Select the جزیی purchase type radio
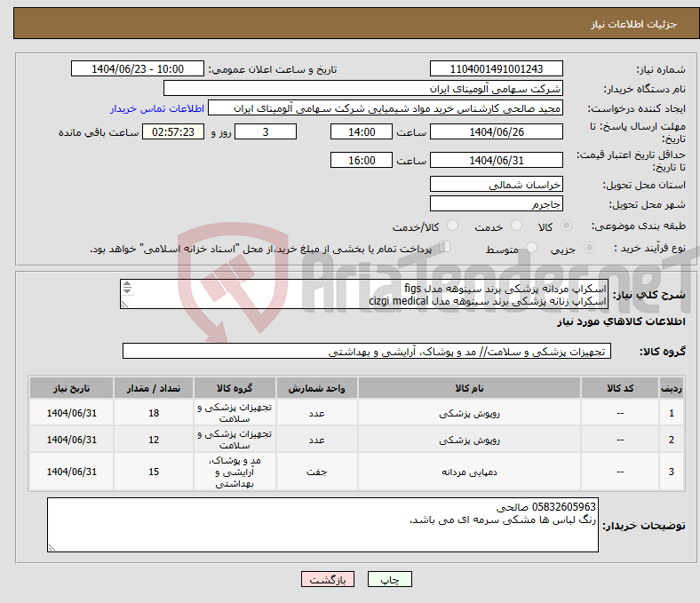 589,247
